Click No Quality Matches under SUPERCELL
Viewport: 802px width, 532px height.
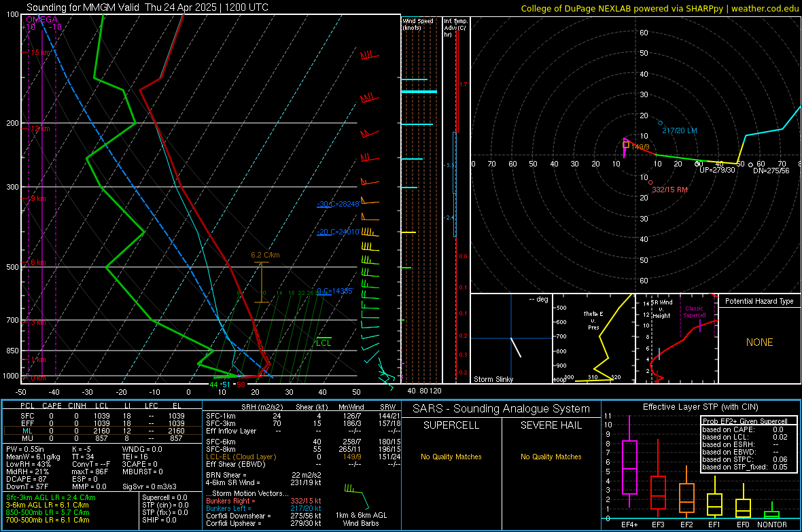click(451, 457)
